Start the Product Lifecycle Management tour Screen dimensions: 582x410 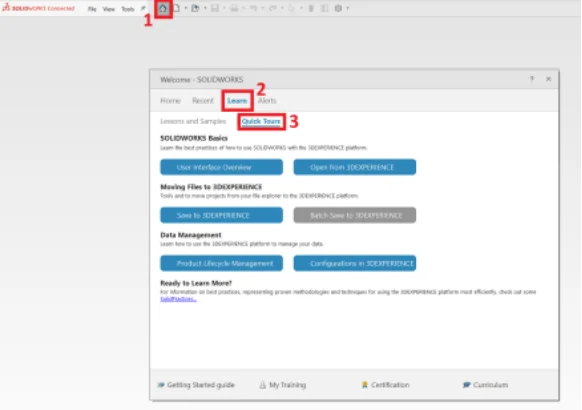pyautogui.click(x=222, y=263)
